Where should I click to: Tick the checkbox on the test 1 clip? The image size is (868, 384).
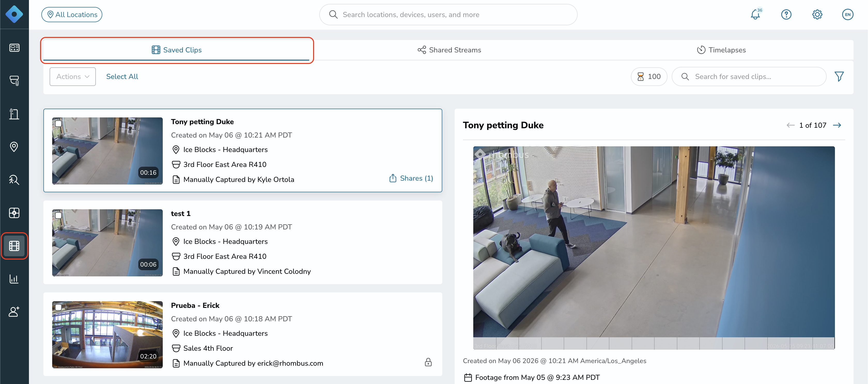58,215
